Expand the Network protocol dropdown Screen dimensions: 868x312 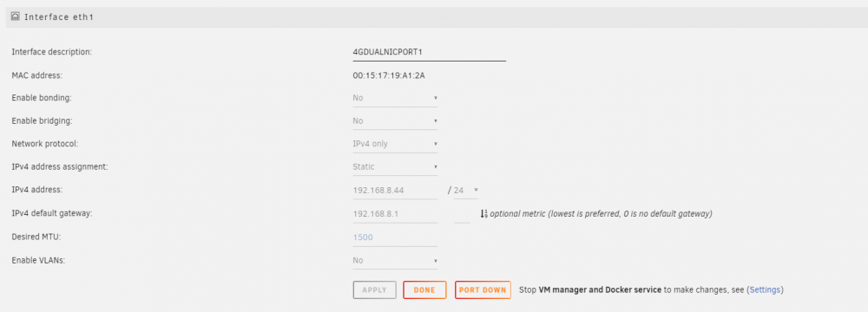click(x=395, y=145)
